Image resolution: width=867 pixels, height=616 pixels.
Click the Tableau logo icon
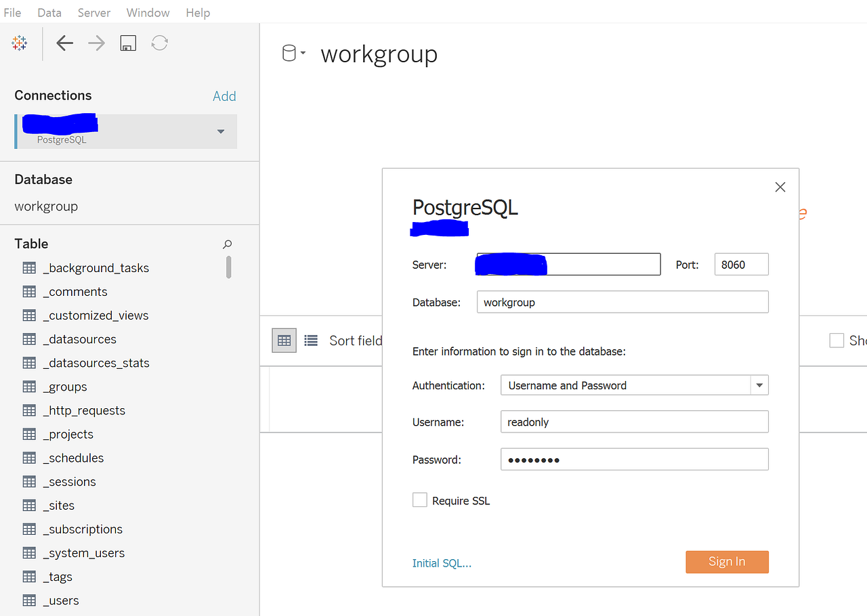(19, 43)
